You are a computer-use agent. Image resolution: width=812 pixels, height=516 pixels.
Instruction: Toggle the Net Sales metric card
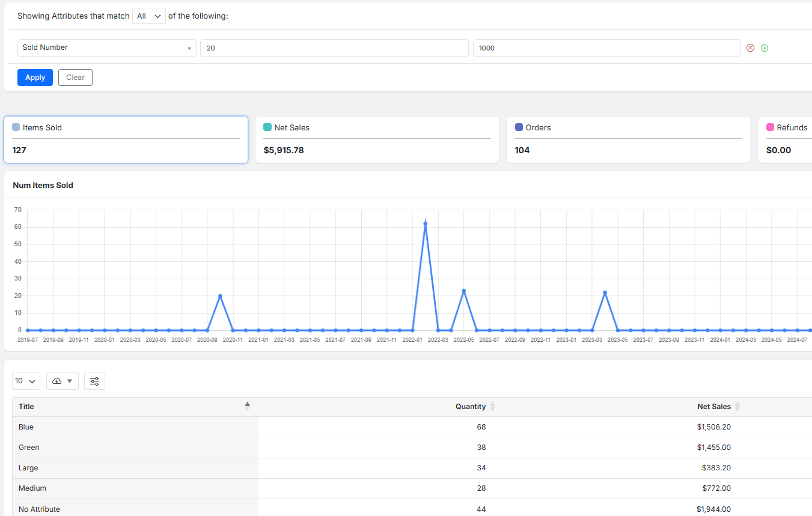(377, 139)
